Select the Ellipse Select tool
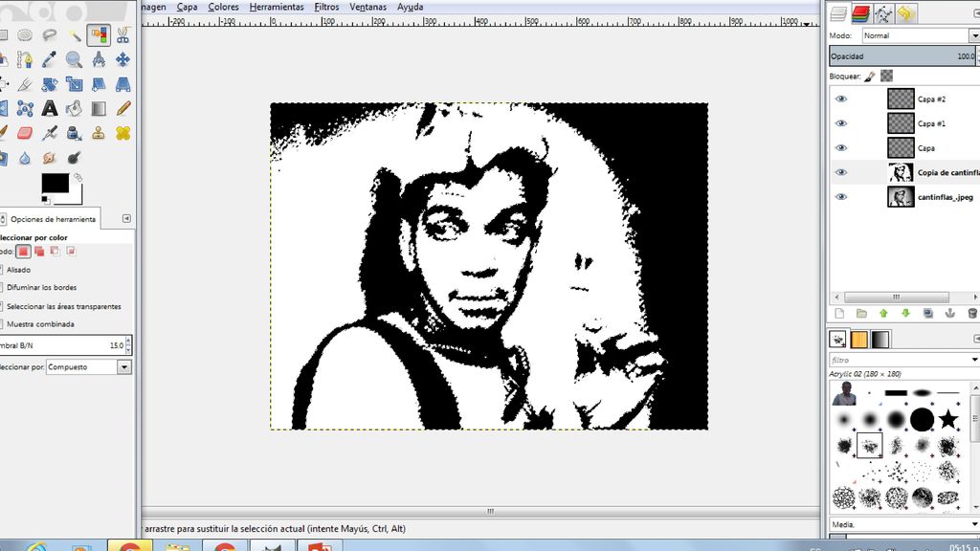Viewport: 980px width, 551px height. [25, 35]
